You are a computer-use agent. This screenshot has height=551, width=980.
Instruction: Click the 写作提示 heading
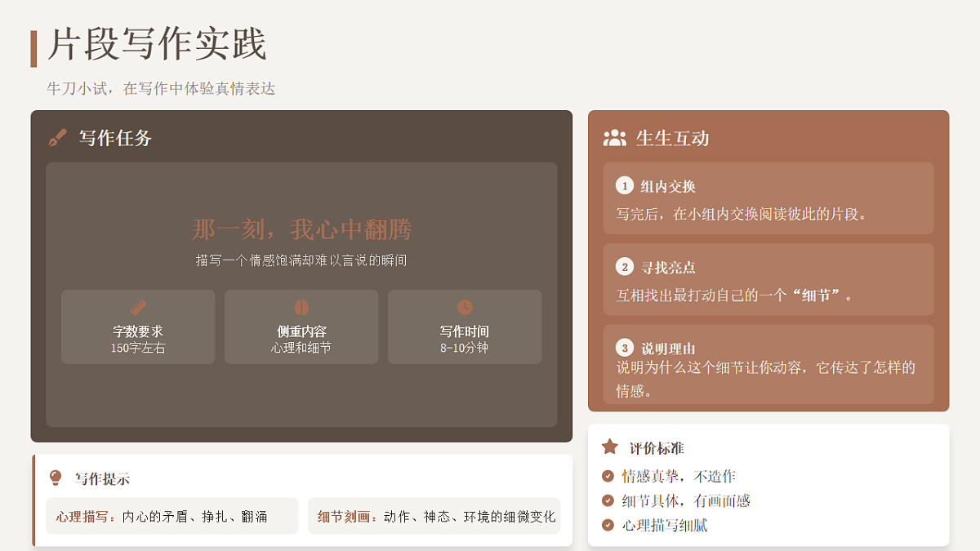pyautogui.click(x=102, y=478)
